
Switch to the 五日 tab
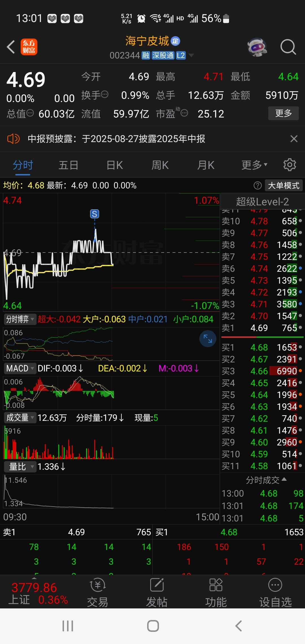coord(68,165)
